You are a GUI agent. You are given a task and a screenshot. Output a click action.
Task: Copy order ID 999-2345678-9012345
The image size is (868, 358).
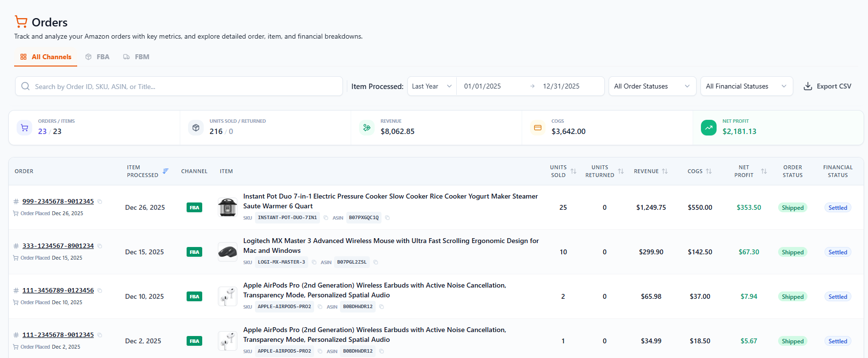pyautogui.click(x=100, y=201)
